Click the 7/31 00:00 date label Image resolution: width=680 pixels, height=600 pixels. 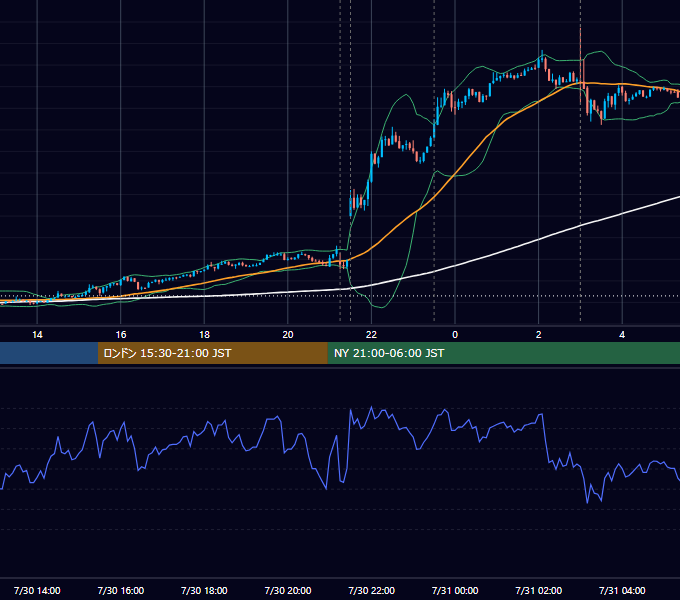coord(455,590)
